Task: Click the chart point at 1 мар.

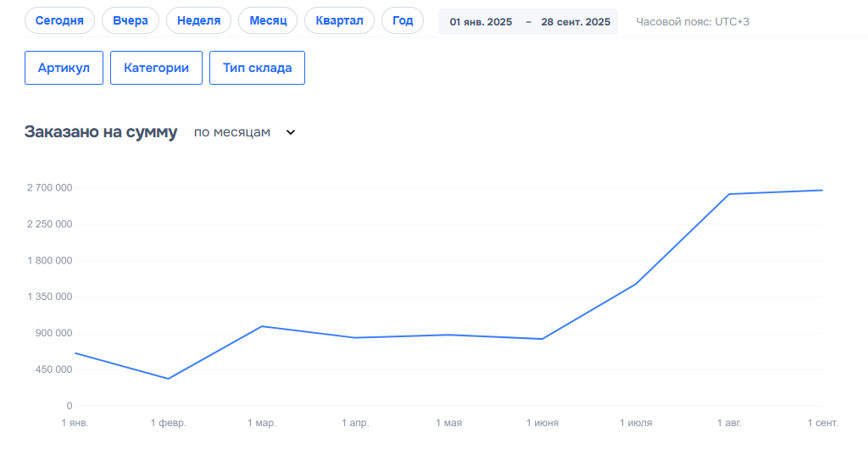Action: [262, 326]
